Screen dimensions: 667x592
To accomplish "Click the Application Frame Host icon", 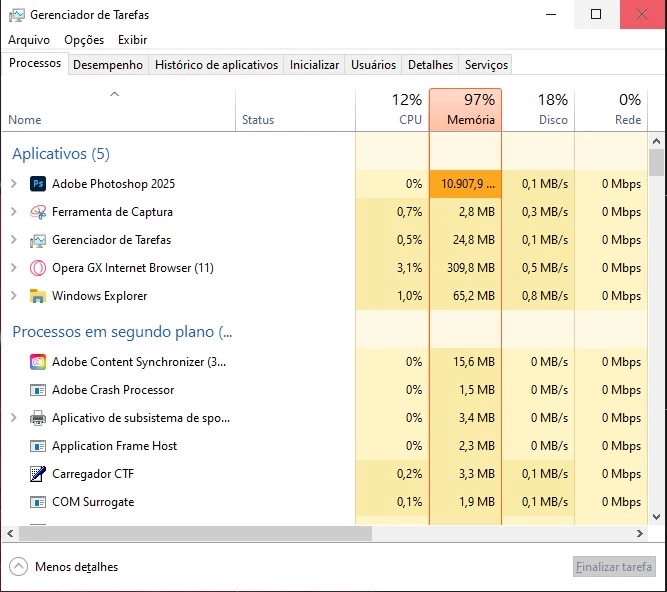I will pyautogui.click(x=38, y=446).
